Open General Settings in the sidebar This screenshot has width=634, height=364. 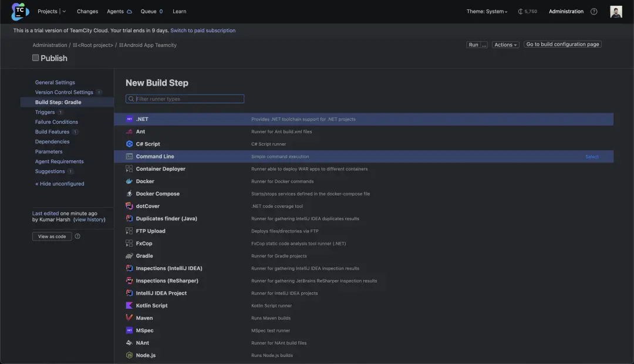point(55,82)
